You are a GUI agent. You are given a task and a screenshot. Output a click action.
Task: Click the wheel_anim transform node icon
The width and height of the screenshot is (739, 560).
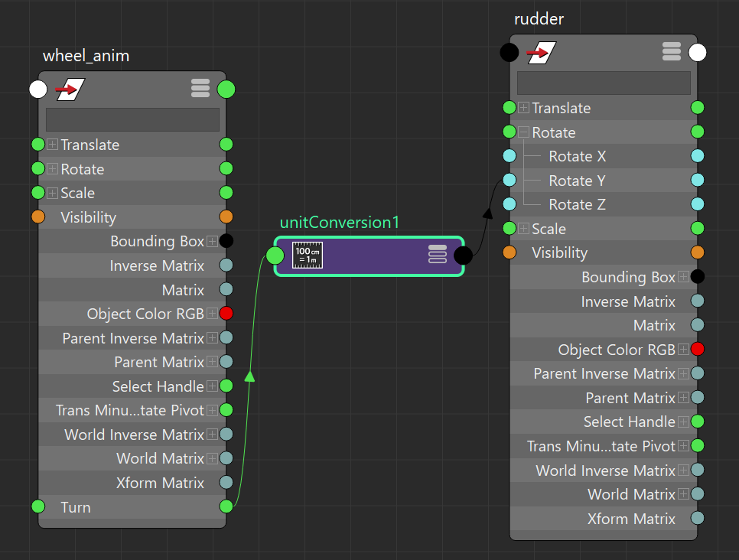70,90
